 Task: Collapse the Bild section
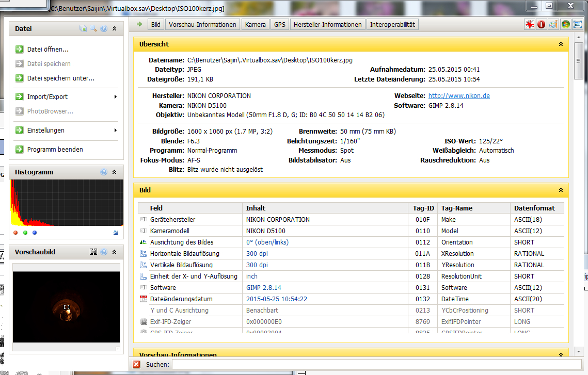click(x=561, y=190)
